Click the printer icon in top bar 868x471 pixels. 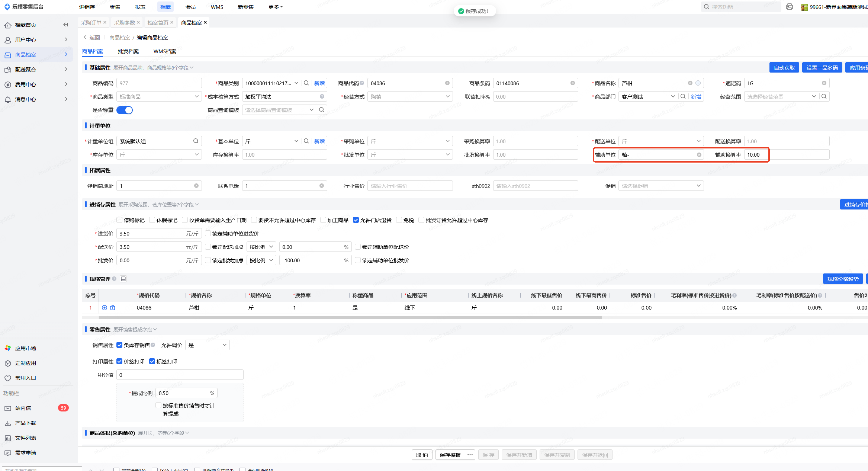coord(789,7)
